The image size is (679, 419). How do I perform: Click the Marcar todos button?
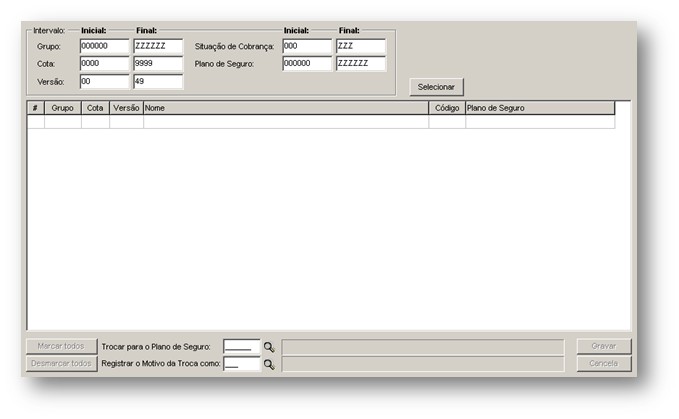pyautogui.click(x=61, y=346)
